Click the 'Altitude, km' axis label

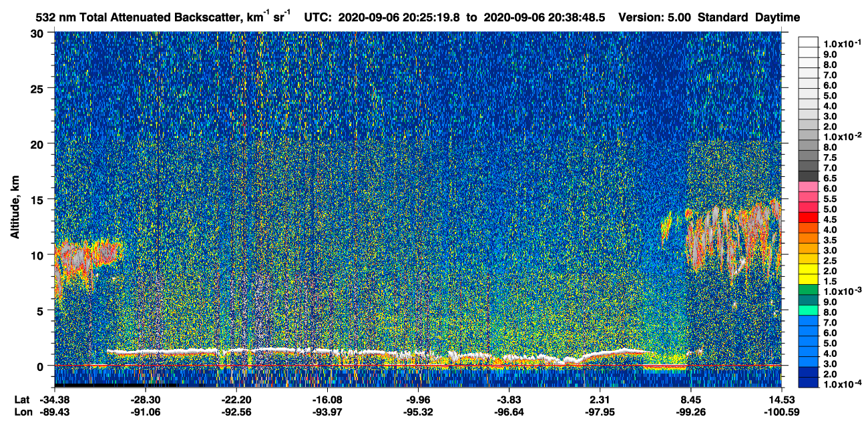coord(15,208)
